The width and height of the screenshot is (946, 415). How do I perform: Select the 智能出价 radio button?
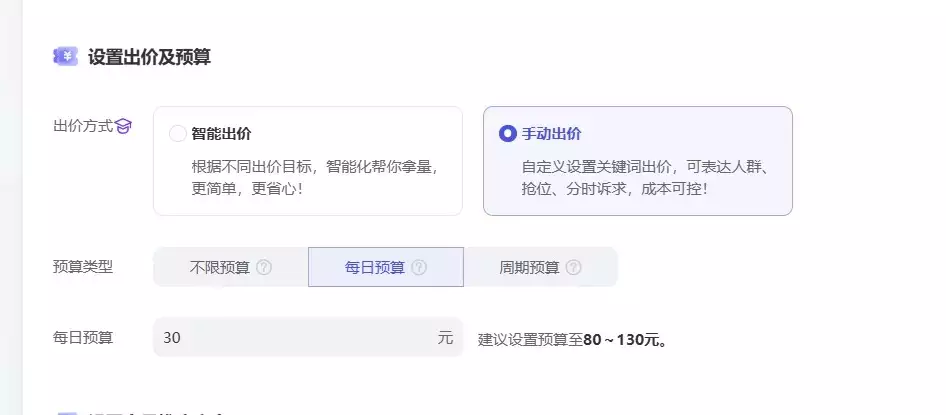point(177,134)
